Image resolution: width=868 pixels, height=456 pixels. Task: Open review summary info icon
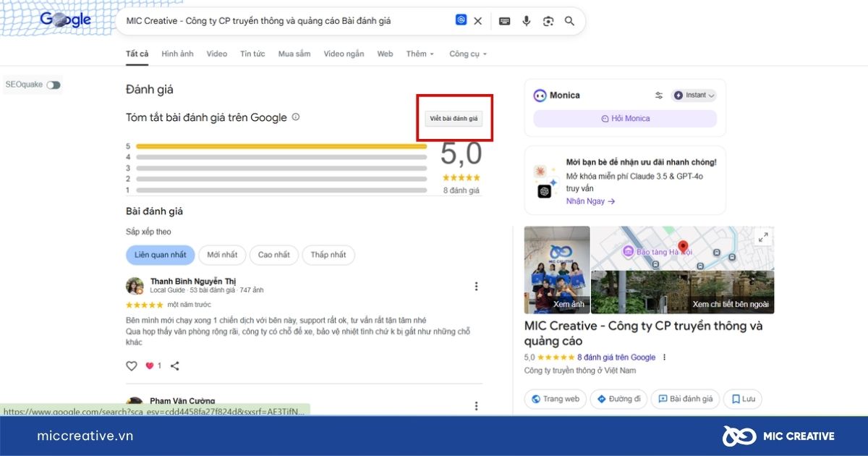click(295, 117)
